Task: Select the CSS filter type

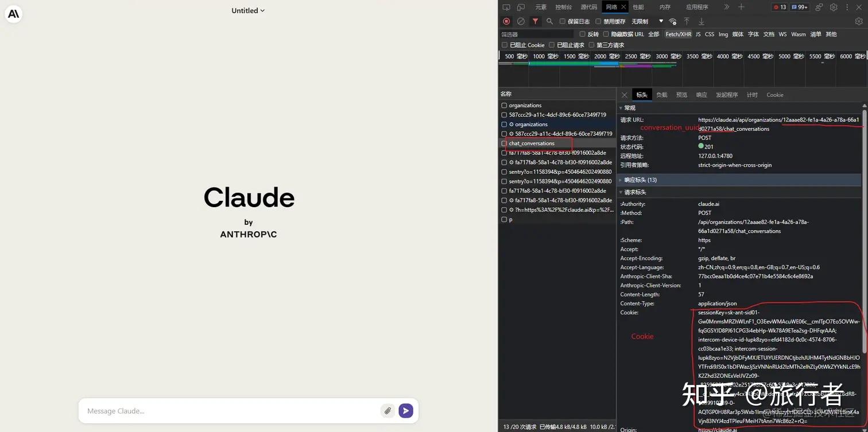Action: pos(710,34)
